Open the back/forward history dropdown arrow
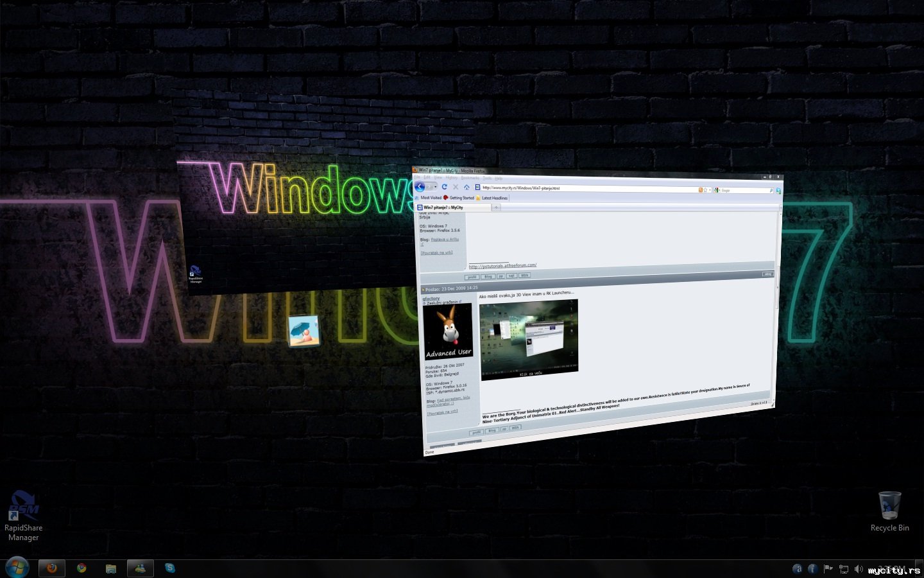 pos(436,187)
